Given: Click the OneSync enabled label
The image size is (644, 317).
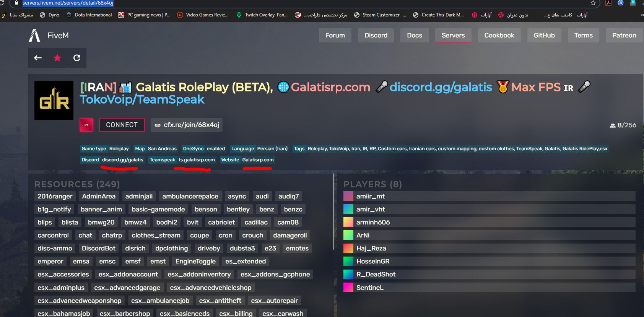Looking at the screenshot, I should click(x=204, y=149).
